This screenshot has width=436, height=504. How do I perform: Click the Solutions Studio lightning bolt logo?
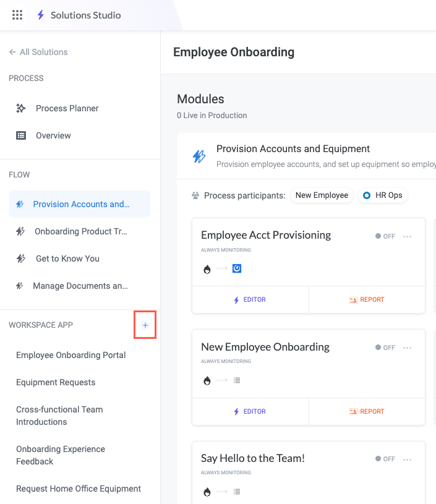point(41,15)
